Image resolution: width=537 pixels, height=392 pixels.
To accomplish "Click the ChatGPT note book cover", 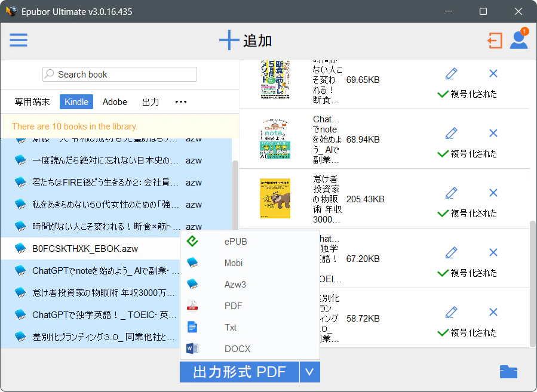I will (x=275, y=139).
